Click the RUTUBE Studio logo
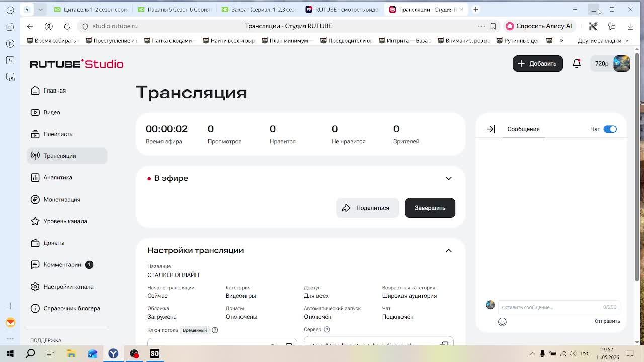Image resolution: width=644 pixels, height=362 pixels. click(76, 64)
